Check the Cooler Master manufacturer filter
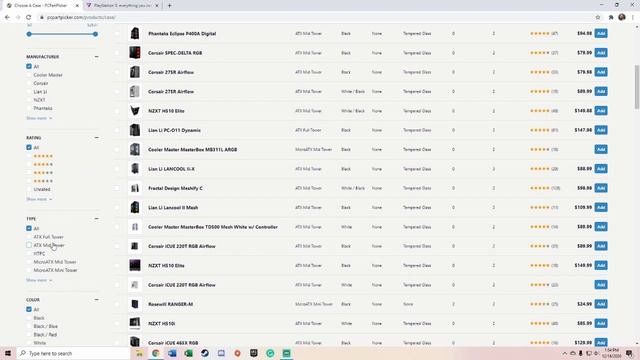 pyautogui.click(x=29, y=75)
